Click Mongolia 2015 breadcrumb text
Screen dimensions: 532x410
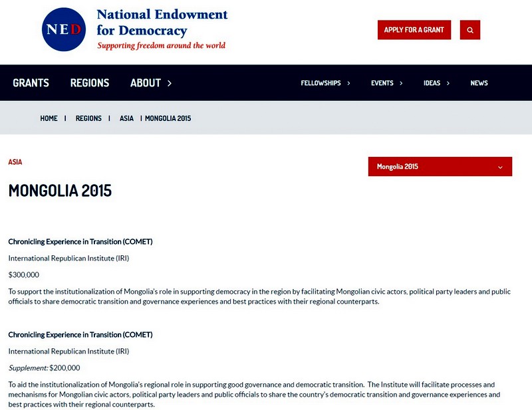tap(168, 118)
